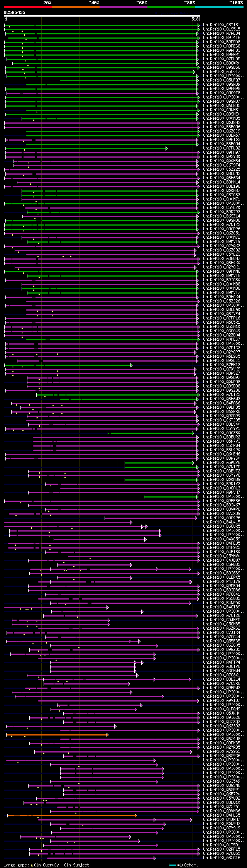Open hit UniRef100_Q8H4K0
This screenshot has width=247, height=868.
tap(222, 263)
